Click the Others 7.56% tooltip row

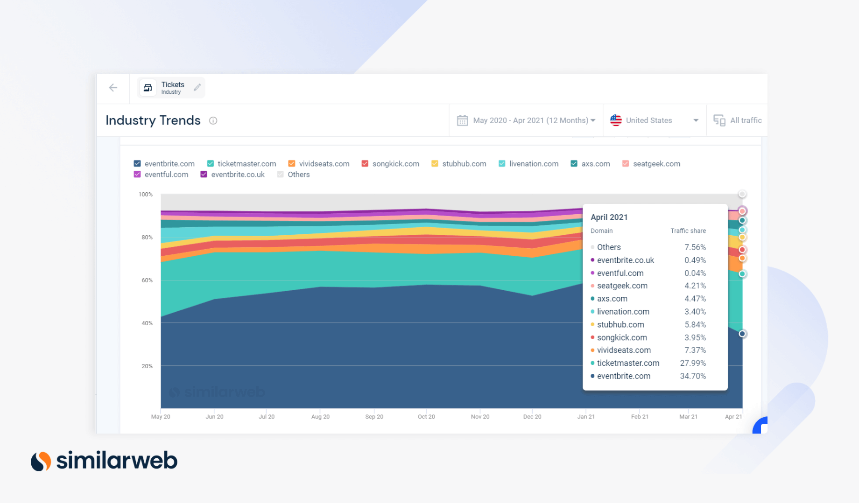click(648, 247)
